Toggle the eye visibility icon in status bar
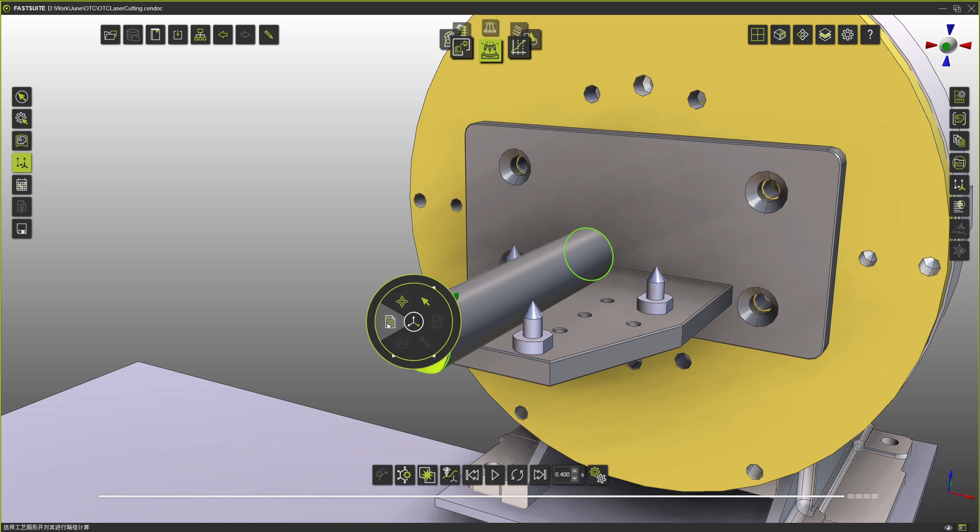 coord(948,527)
